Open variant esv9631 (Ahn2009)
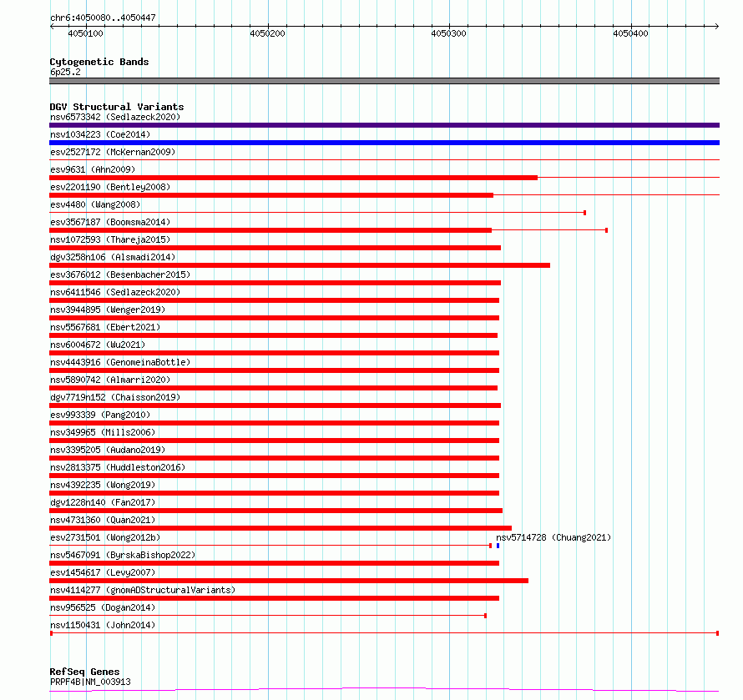 click(93, 169)
